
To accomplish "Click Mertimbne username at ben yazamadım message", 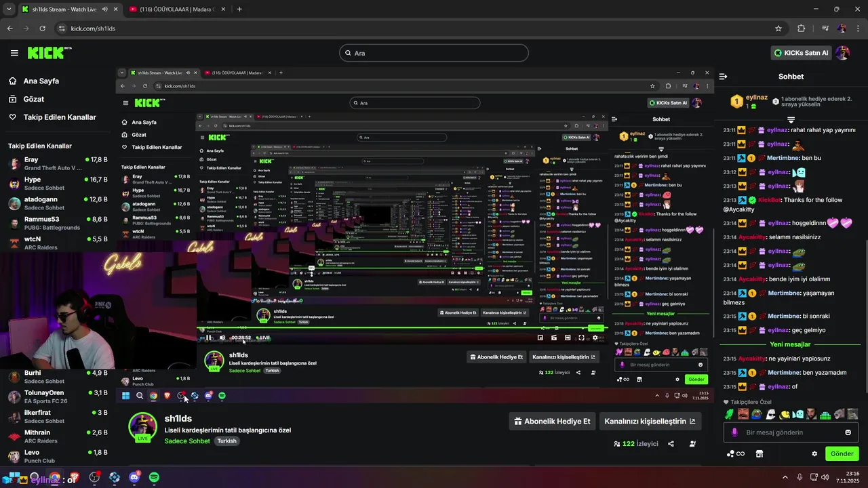I will [x=783, y=372].
